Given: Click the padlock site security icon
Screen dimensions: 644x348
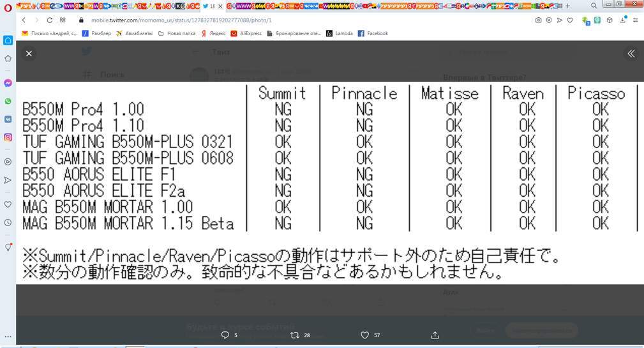Looking at the screenshot, I should (81, 20).
